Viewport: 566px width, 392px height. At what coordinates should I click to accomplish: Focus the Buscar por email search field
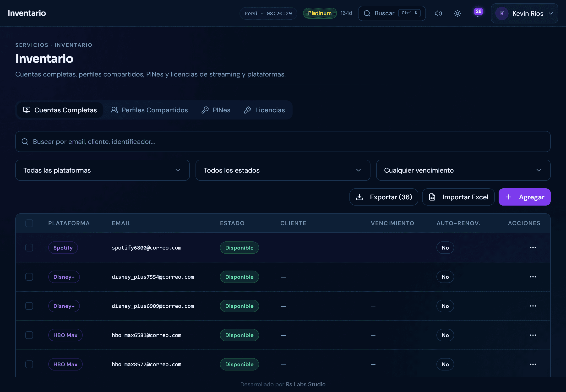click(283, 142)
